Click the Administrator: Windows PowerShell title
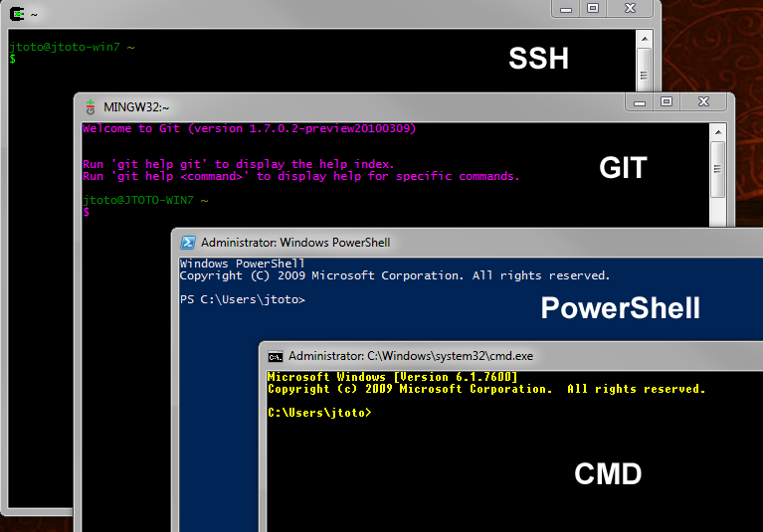Image resolution: width=763 pixels, height=532 pixels. point(295,243)
